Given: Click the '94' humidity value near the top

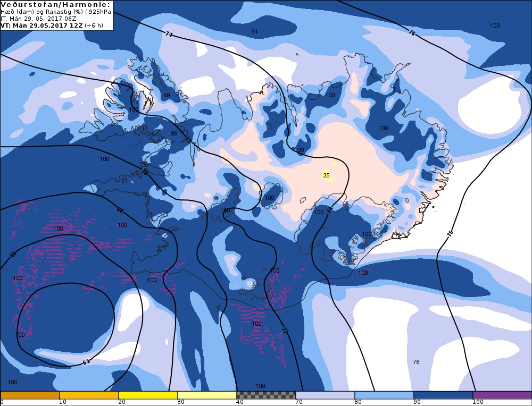Looking at the screenshot, I should tap(254, 31).
